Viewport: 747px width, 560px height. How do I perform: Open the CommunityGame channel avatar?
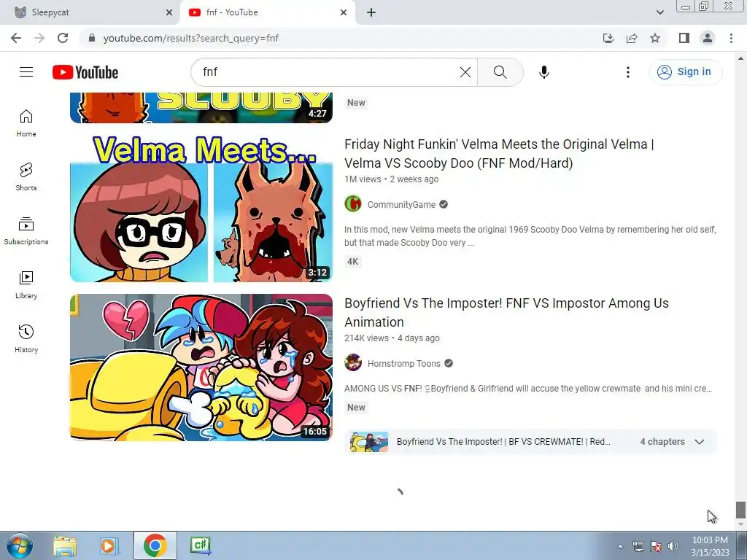pyautogui.click(x=353, y=204)
